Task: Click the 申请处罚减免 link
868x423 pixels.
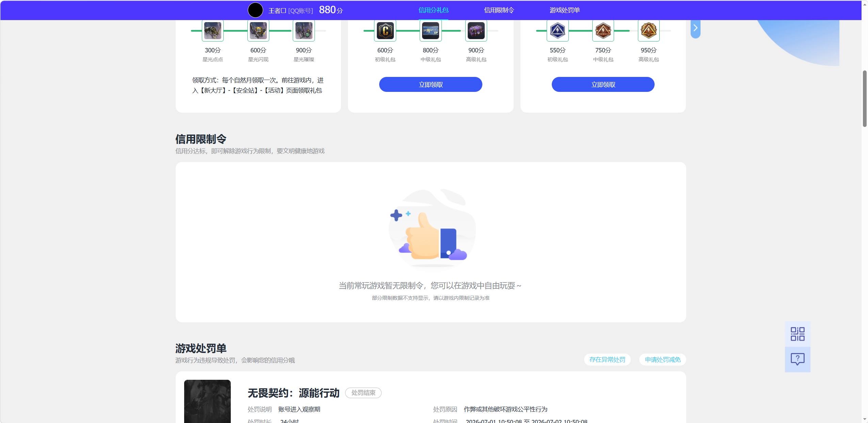Action: (663, 360)
